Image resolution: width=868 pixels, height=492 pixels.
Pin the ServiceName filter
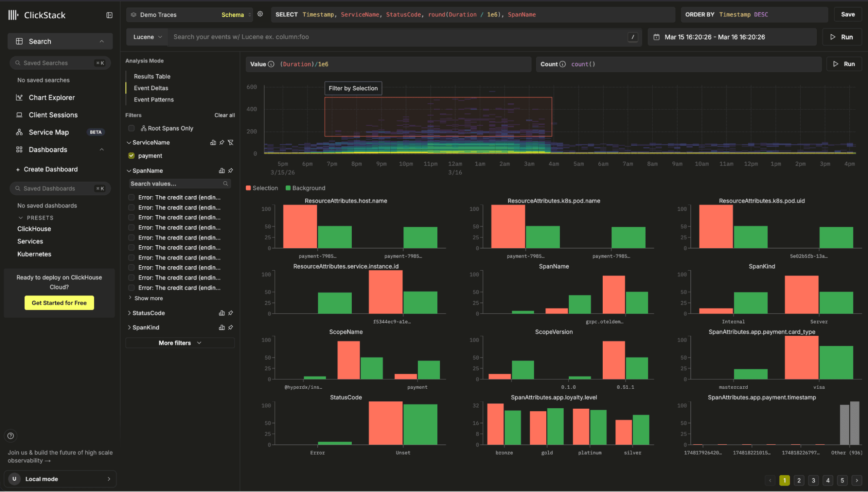coord(222,142)
